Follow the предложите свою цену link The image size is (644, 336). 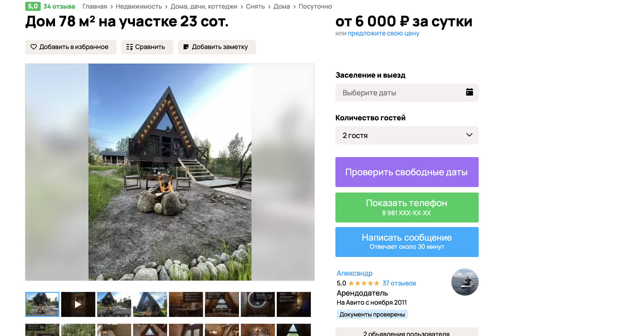[x=383, y=33]
